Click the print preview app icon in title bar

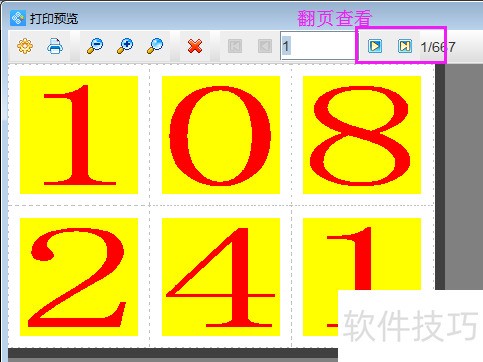coord(18,18)
